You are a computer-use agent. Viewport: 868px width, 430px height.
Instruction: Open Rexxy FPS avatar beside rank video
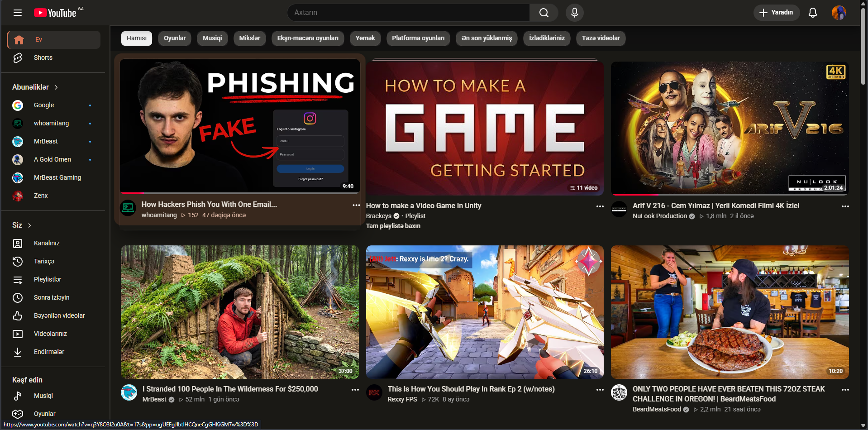(x=374, y=392)
